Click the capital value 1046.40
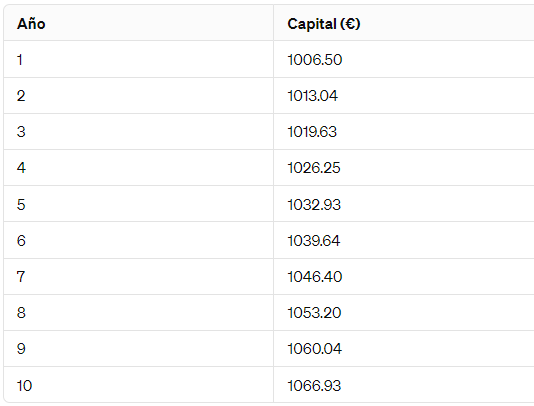Image resolution: width=534 pixels, height=406 pixels. tap(315, 276)
